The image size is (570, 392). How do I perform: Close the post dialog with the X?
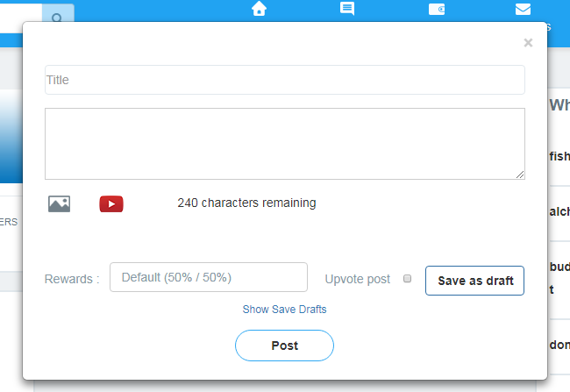click(x=528, y=43)
